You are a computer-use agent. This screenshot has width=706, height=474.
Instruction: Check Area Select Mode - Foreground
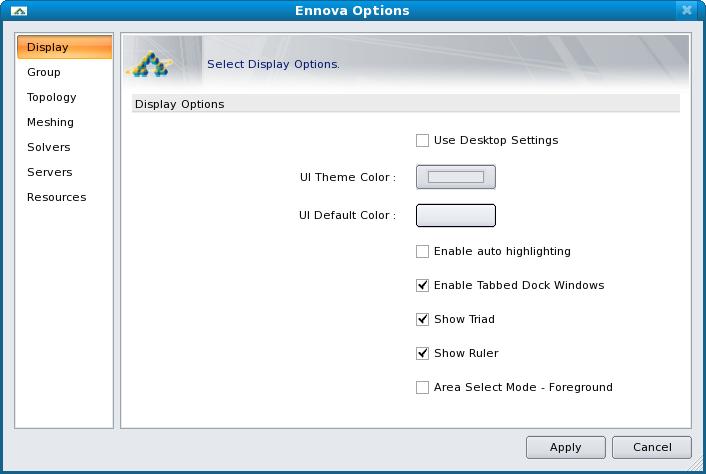tap(423, 387)
